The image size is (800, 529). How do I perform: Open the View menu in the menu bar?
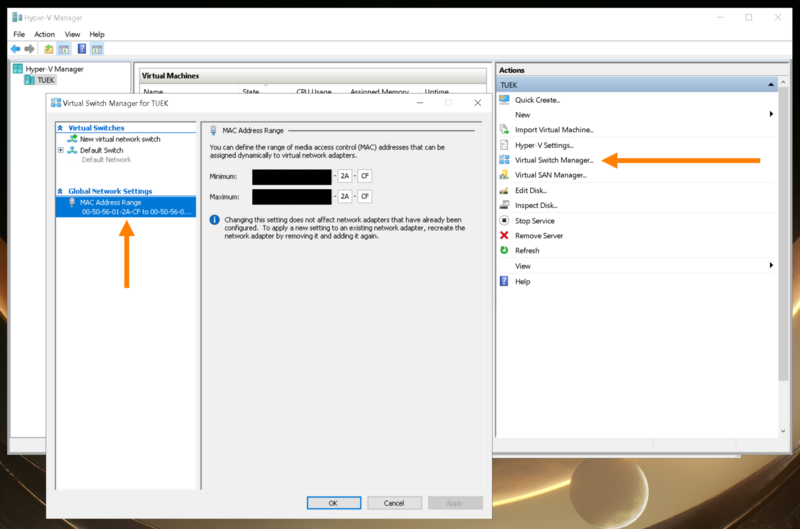(x=72, y=34)
